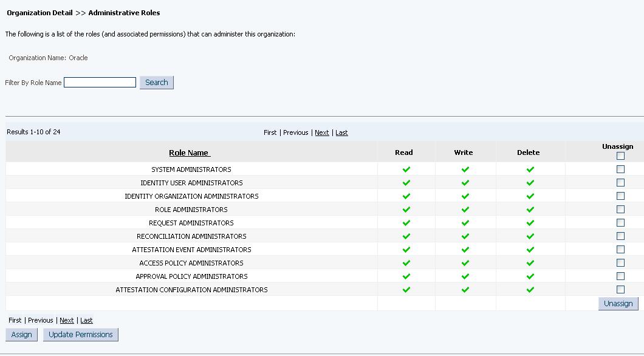This screenshot has width=644, height=356.
Task: Jump to Last page via bottom pagination
Action: coord(86,320)
